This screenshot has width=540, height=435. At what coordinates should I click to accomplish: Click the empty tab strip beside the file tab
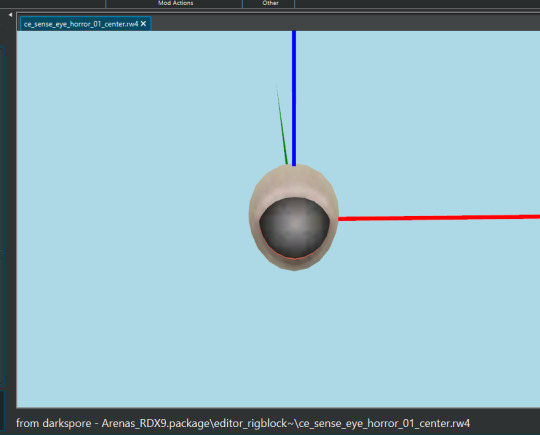tap(344, 23)
